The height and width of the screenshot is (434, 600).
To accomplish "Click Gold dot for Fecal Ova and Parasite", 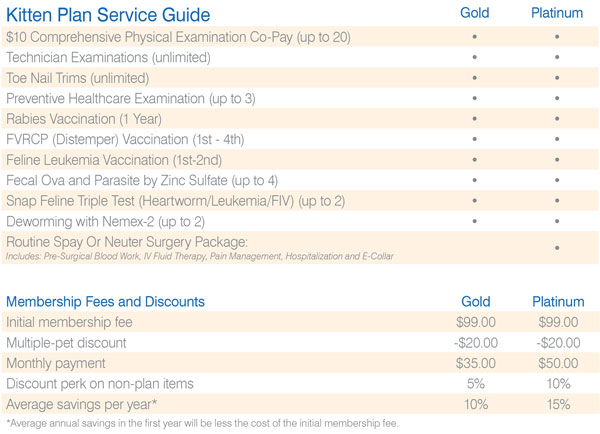I will click(474, 180).
